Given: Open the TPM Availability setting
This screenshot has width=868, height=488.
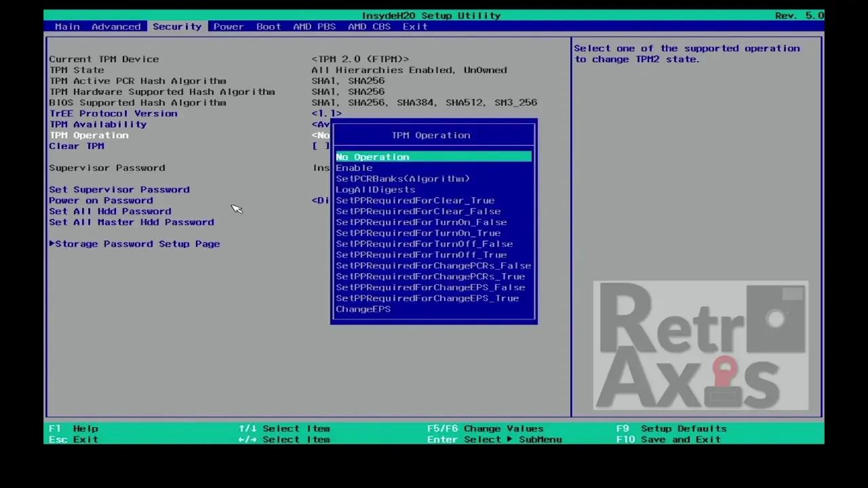Looking at the screenshot, I should point(98,125).
